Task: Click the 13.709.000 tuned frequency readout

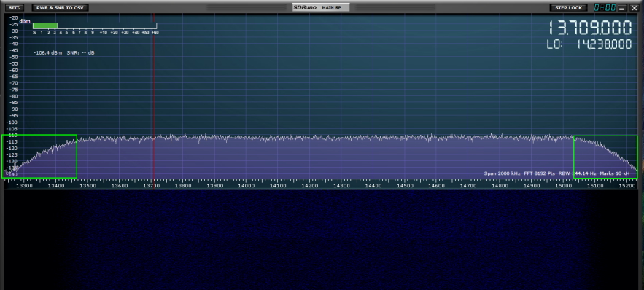Action: [590, 28]
